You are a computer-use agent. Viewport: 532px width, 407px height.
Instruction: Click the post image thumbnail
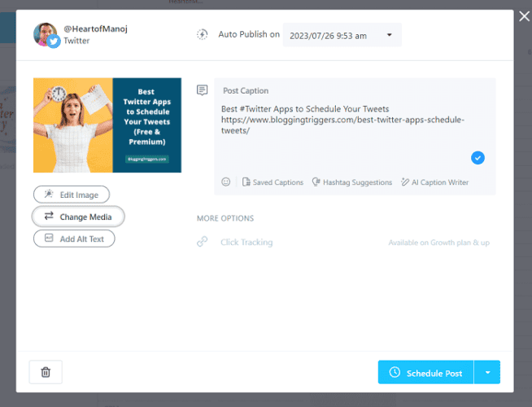(x=107, y=125)
